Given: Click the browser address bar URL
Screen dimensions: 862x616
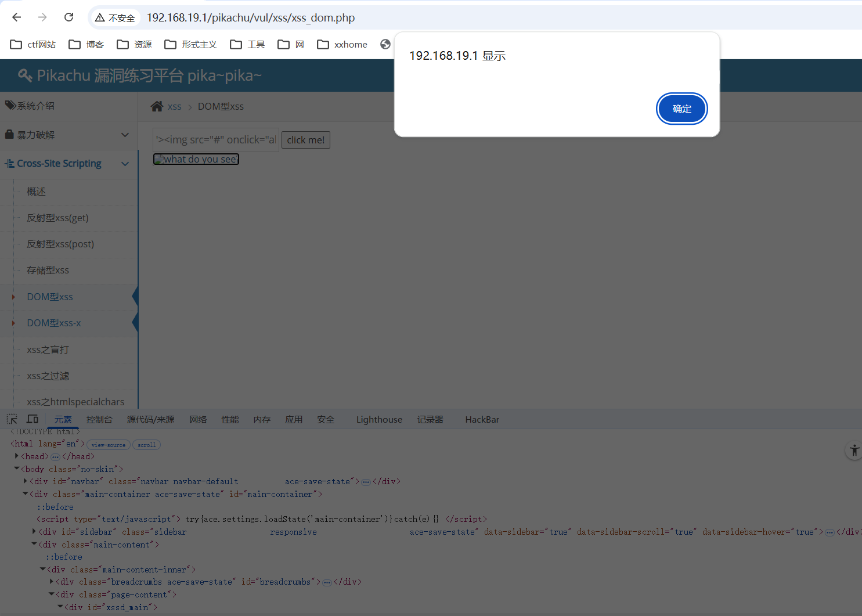Looking at the screenshot, I should click(x=251, y=18).
